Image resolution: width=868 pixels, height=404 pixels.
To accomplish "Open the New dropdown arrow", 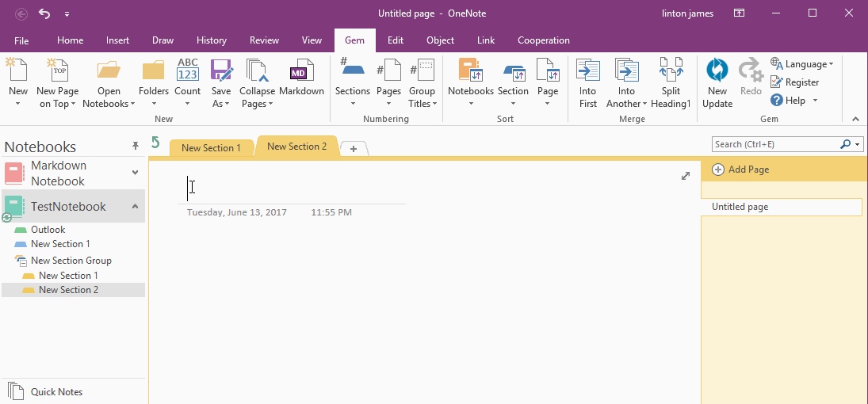I will point(17,104).
